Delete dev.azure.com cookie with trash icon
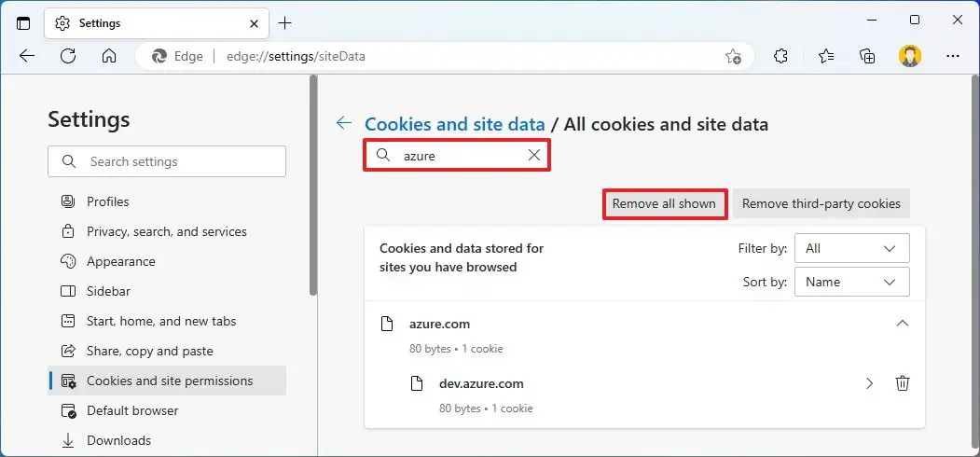This screenshot has width=980, height=457. 903,383
